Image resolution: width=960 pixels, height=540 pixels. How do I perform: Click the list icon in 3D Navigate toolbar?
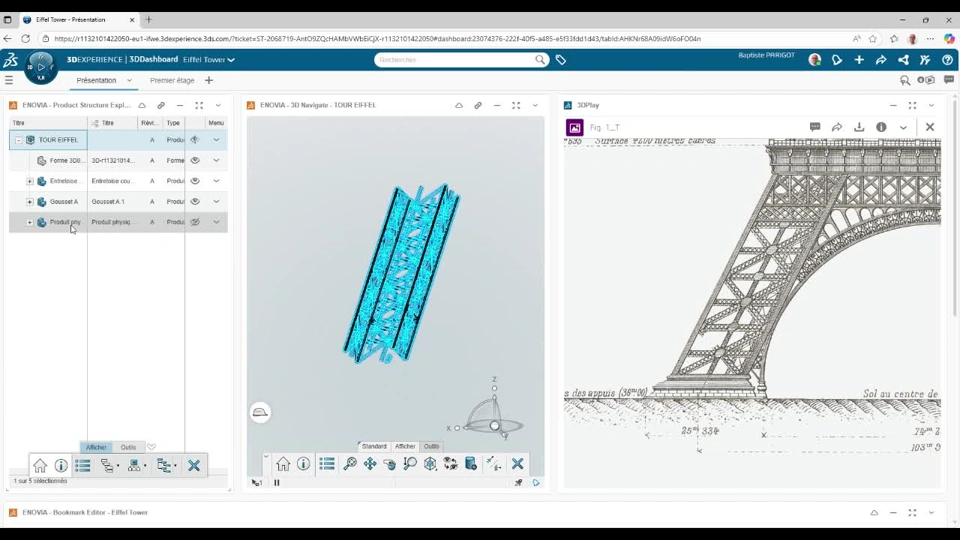coord(327,464)
